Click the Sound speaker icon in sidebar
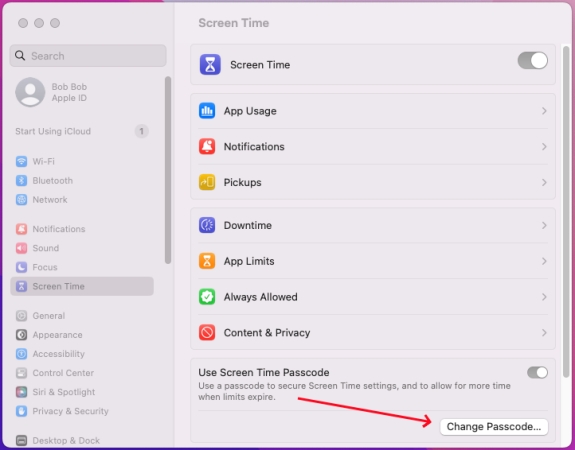 [21, 248]
